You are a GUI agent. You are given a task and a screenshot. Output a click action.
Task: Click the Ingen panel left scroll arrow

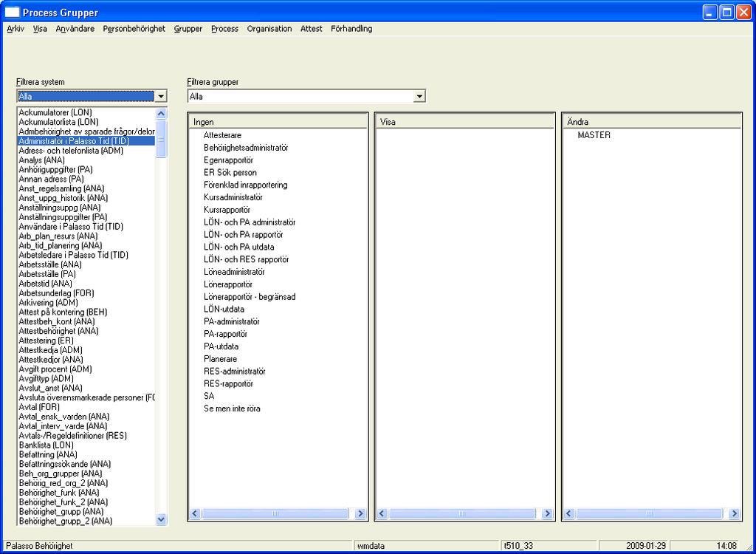[195, 514]
